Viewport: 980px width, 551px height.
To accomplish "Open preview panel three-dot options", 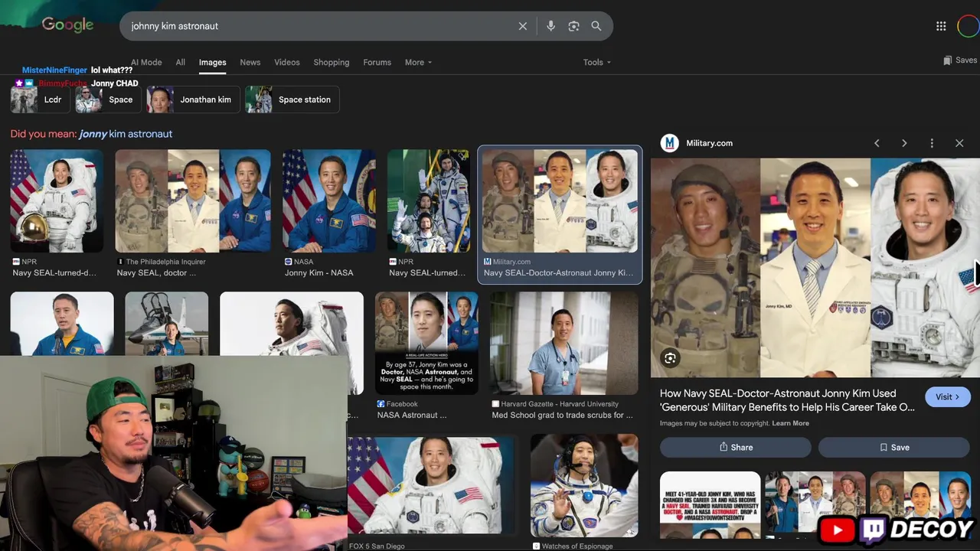I will coord(932,143).
